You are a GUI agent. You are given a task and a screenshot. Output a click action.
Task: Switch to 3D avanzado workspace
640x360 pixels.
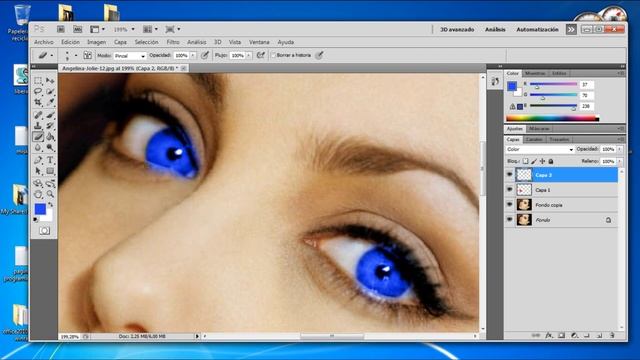coord(457,29)
